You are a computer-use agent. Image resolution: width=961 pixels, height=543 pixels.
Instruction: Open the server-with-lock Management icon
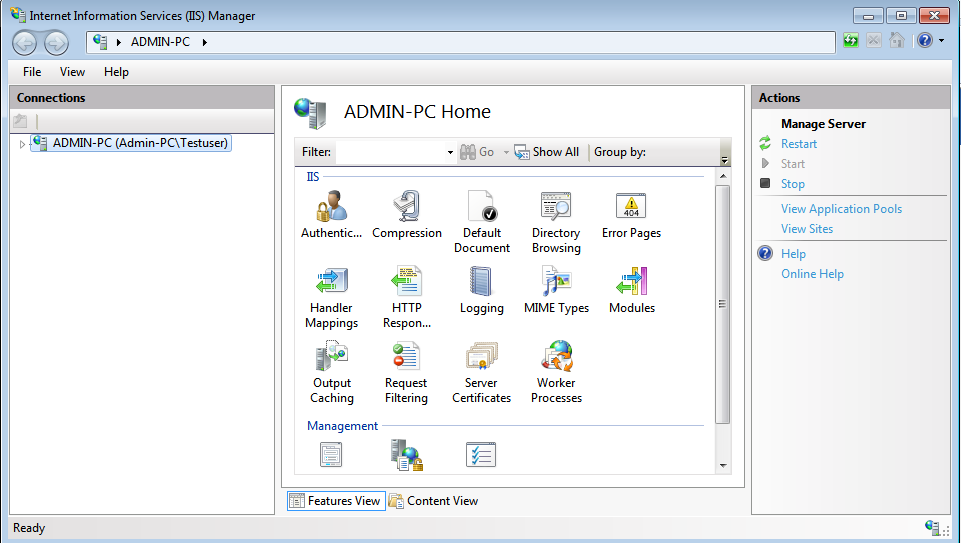[406, 455]
